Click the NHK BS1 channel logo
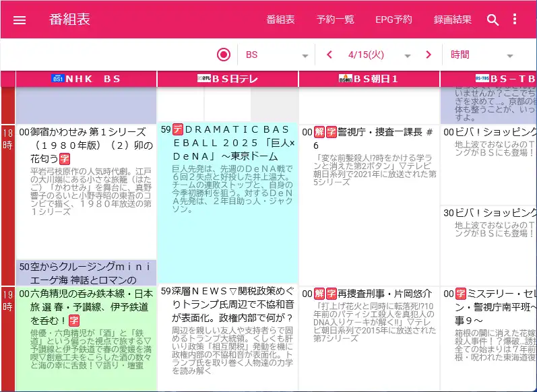537x392 pixels. click(57, 78)
